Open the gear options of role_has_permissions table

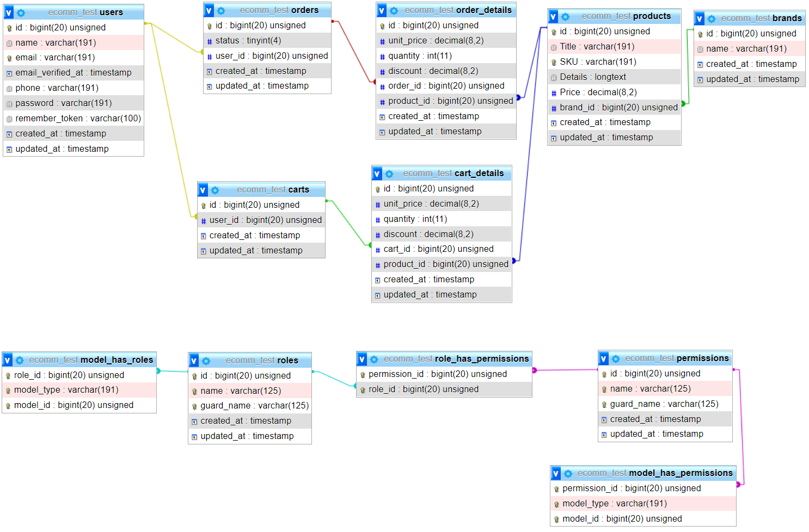click(x=374, y=359)
